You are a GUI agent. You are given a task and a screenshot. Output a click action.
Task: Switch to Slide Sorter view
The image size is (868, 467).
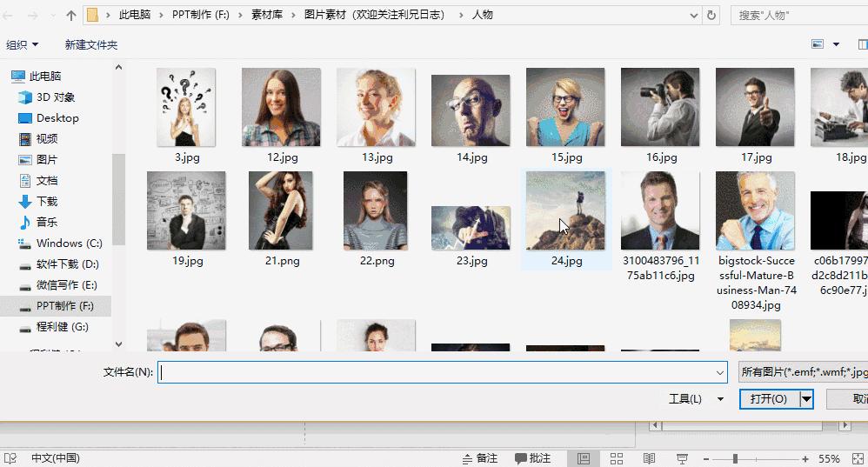(x=617, y=458)
